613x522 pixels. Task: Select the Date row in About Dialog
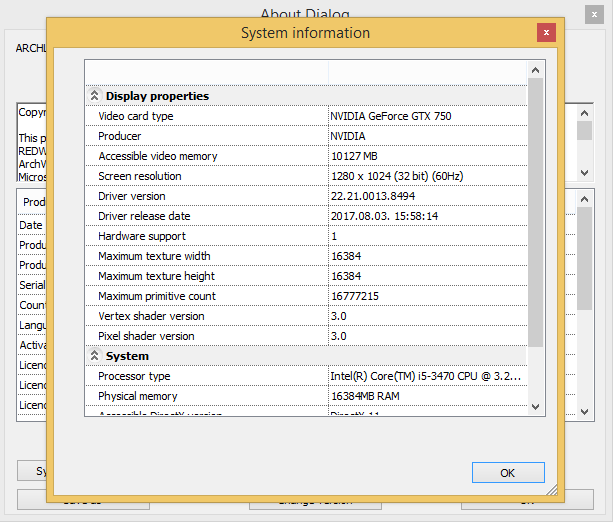click(x=31, y=225)
